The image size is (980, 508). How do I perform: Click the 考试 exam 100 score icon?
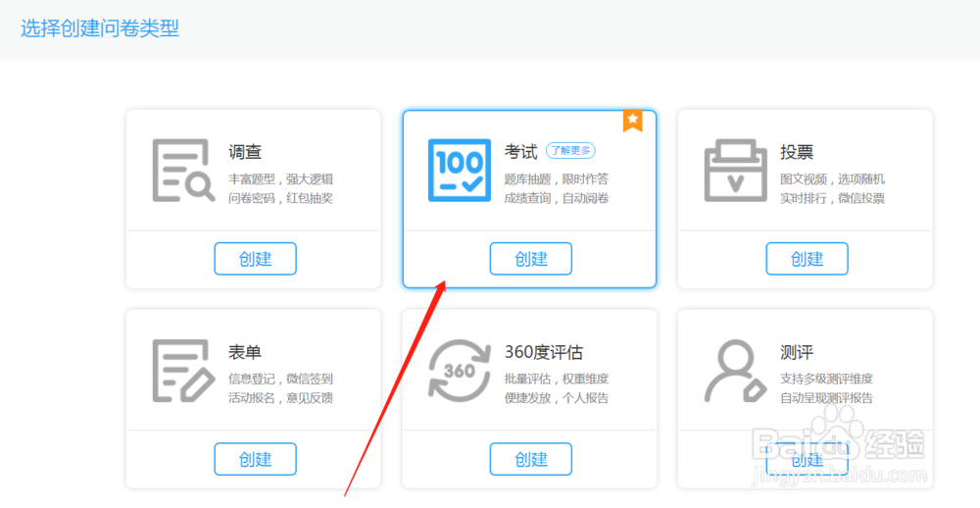pyautogui.click(x=460, y=171)
